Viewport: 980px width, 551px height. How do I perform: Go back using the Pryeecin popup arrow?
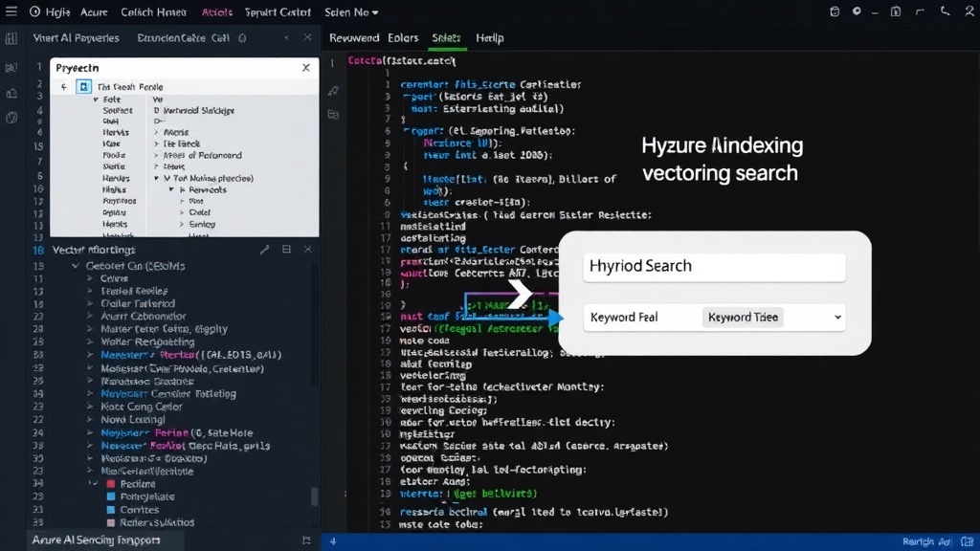click(x=64, y=87)
